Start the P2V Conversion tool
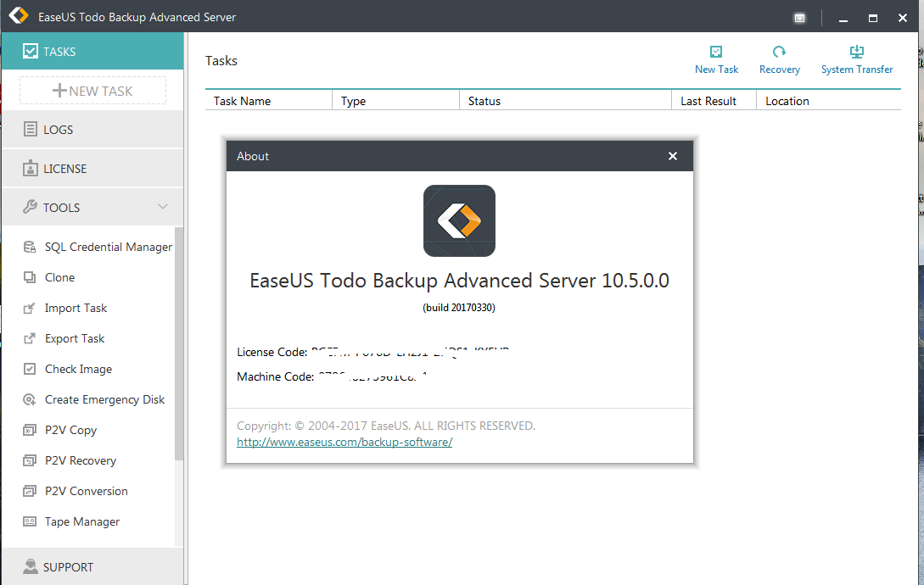 (x=86, y=490)
